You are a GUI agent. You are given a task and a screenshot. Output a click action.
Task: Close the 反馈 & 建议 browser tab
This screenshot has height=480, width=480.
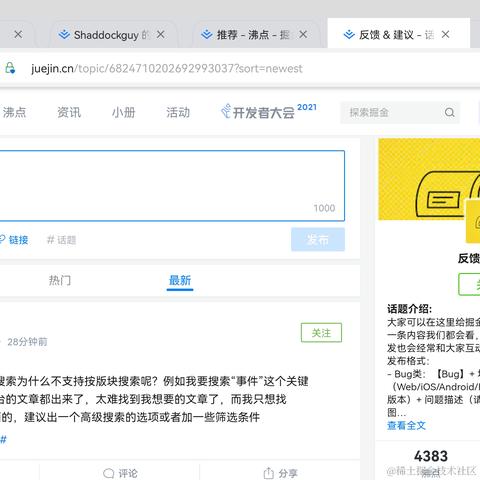click(445, 34)
